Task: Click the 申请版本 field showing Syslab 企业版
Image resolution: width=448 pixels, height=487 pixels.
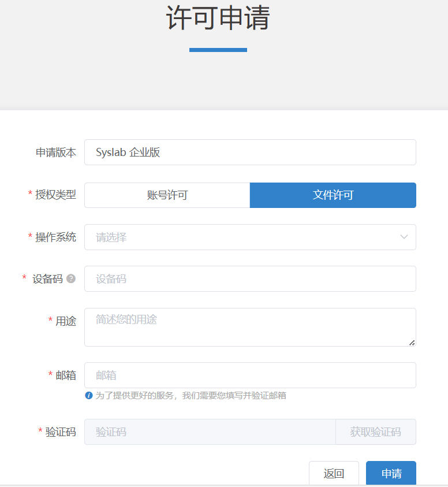Action: (x=249, y=153)
